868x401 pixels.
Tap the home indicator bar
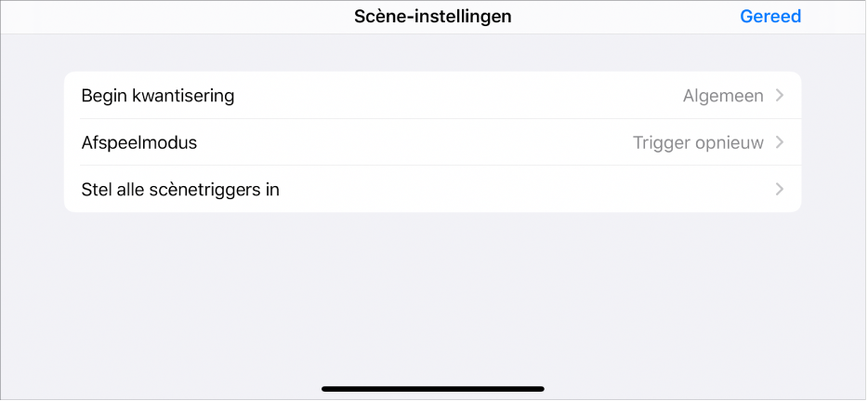coord(433,388)
